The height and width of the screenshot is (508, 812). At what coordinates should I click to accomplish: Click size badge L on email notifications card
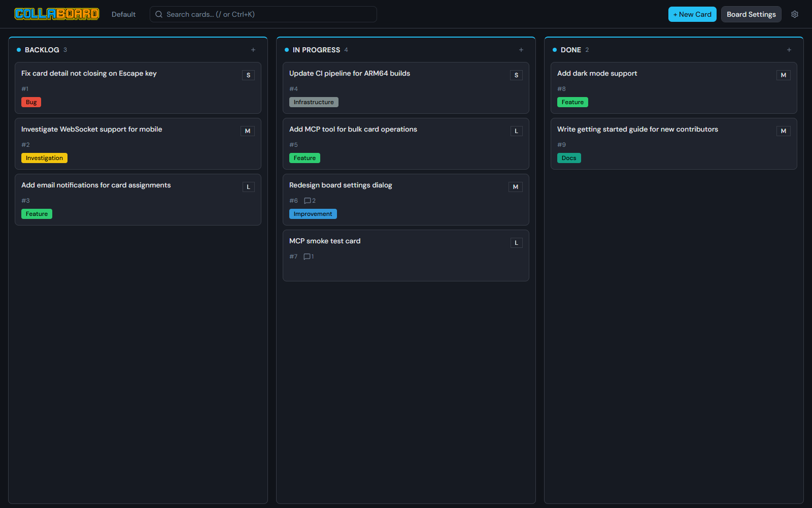[248, 187]
